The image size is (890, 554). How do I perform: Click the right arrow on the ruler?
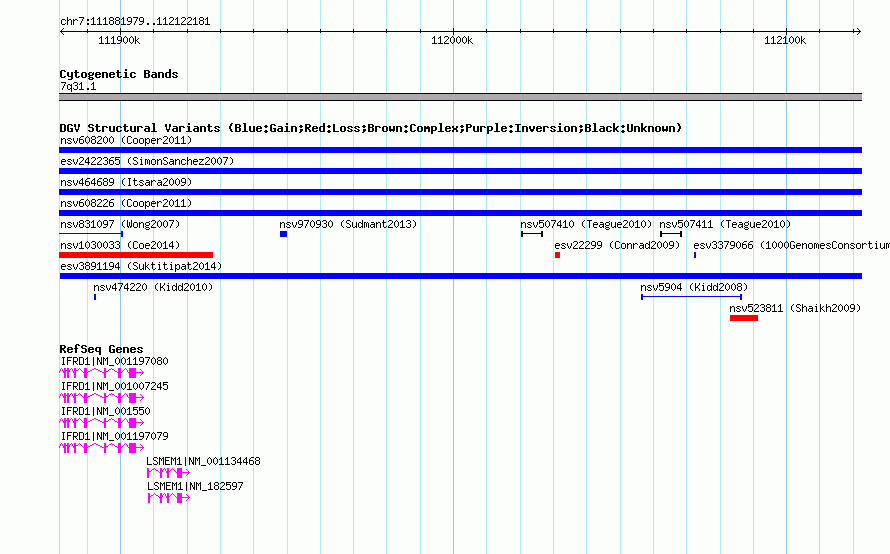point(858,31)
